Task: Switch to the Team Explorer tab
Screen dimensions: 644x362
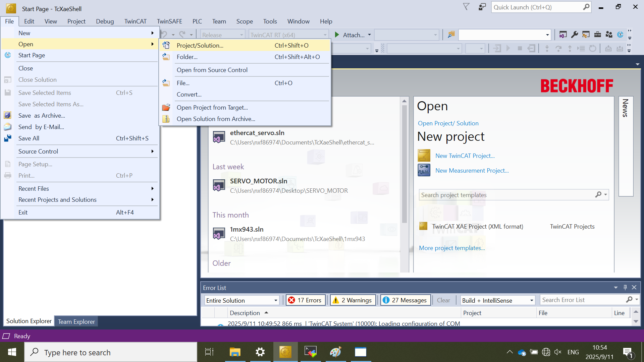Action: (76, 321)
